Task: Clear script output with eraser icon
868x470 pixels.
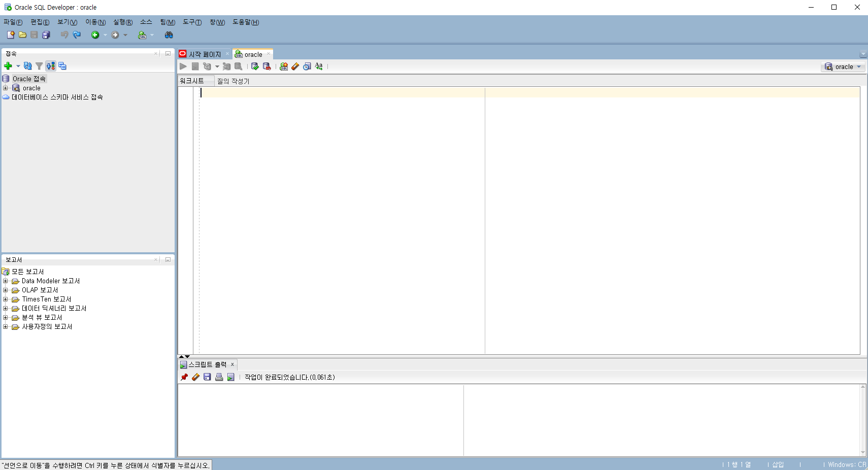Action: (x=196, y=377)
